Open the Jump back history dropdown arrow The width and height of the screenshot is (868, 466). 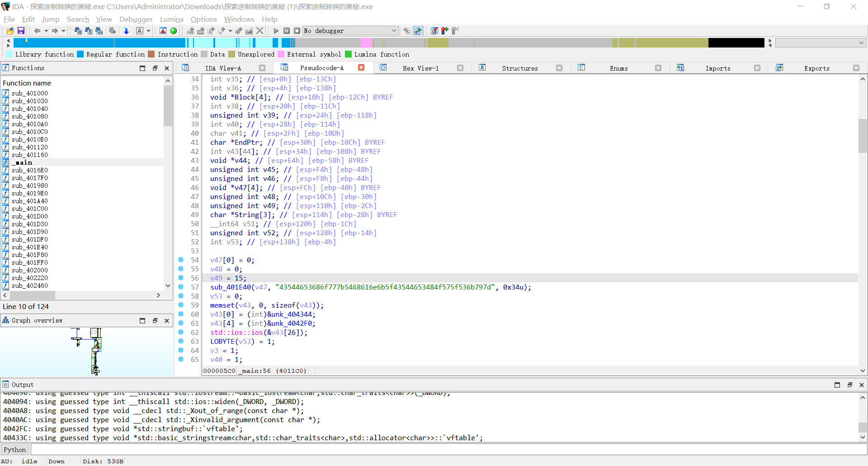[x=46, y=31]
